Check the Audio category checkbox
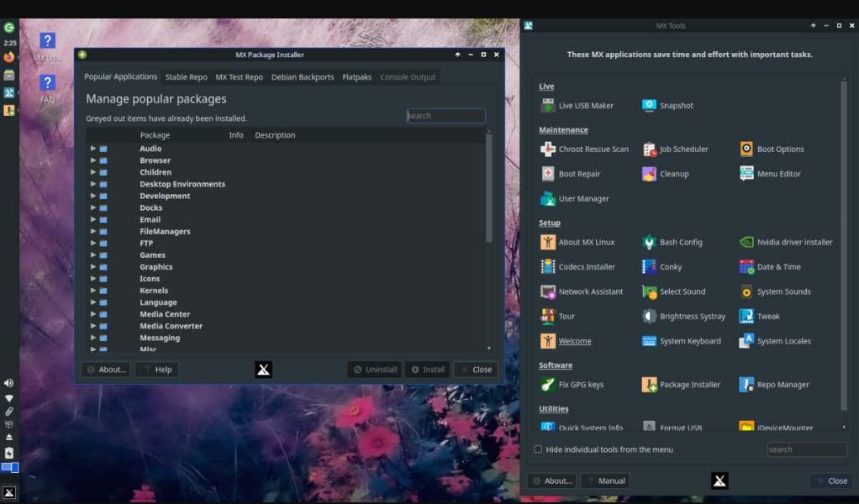The image size is (859, 504). click(103, 148)
